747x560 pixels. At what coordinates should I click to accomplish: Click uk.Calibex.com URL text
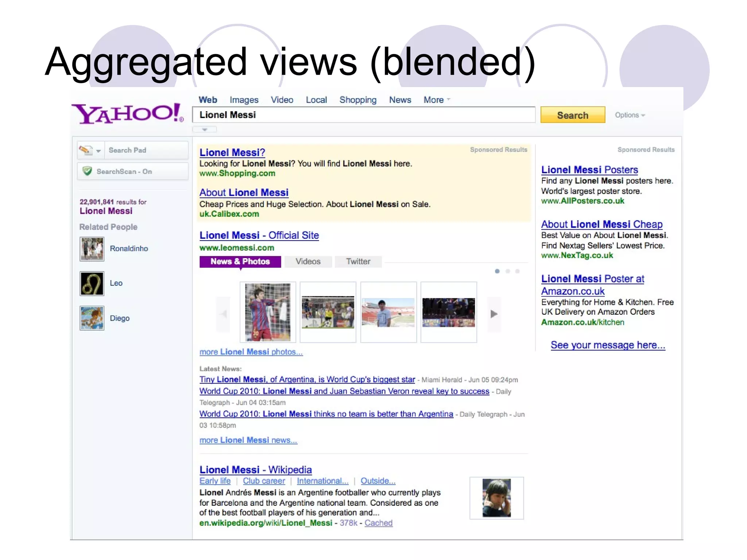coord(229,214)
